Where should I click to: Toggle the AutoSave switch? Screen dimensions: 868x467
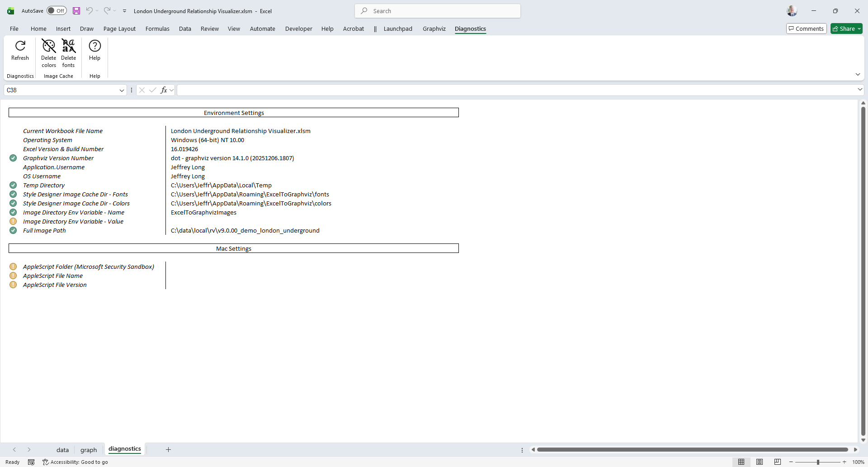click(57, 11)
